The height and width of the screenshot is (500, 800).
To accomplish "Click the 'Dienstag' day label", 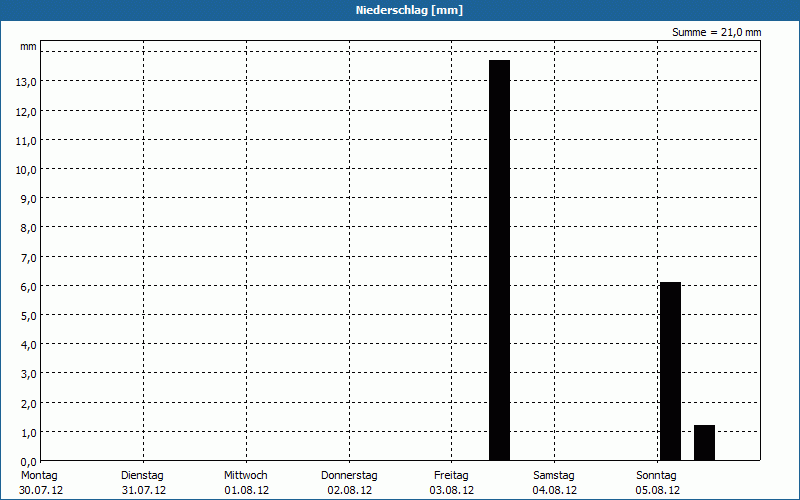I will coord(142,475).
